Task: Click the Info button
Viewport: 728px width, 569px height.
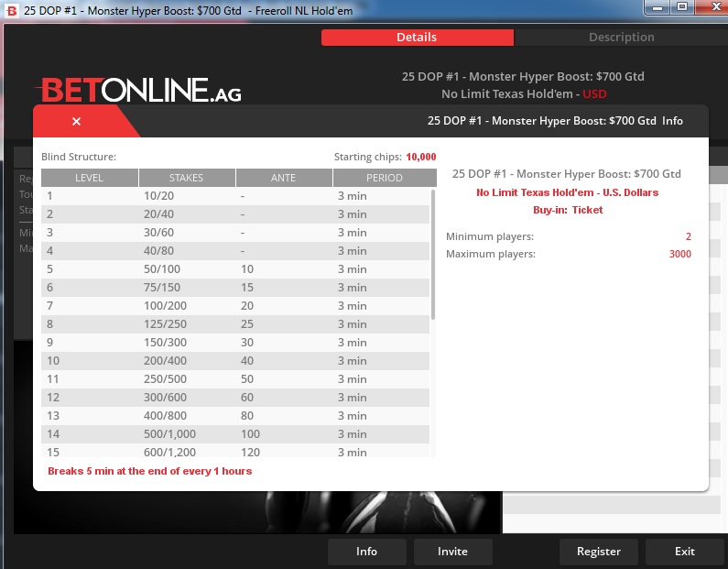Action: (367, 552)
